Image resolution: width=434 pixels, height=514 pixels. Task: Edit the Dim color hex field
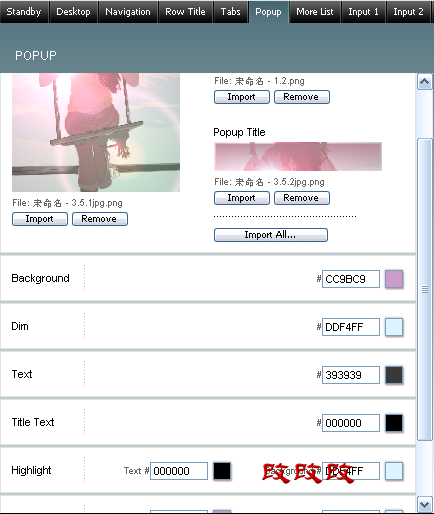click(x=351, y=327)
